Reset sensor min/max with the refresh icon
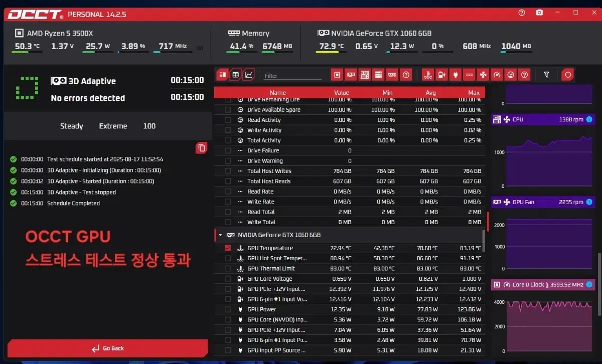 [x=567, y=75]
